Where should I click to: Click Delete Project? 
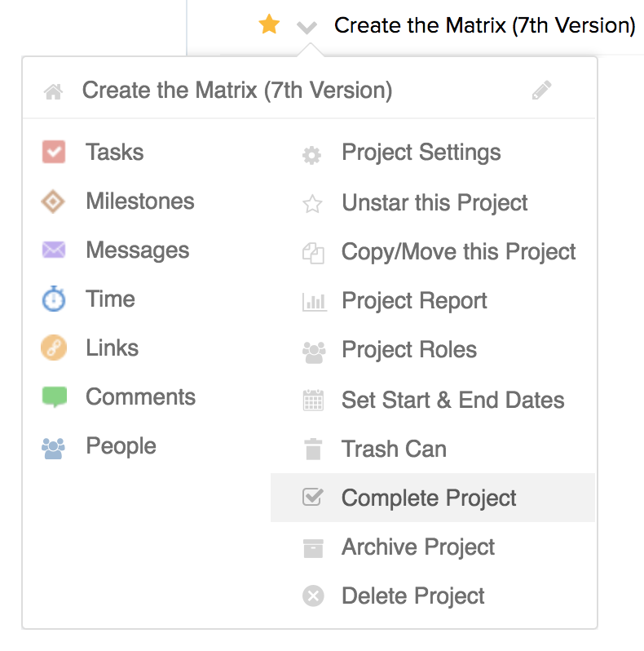pyautogui.click(x=413, y=596)
